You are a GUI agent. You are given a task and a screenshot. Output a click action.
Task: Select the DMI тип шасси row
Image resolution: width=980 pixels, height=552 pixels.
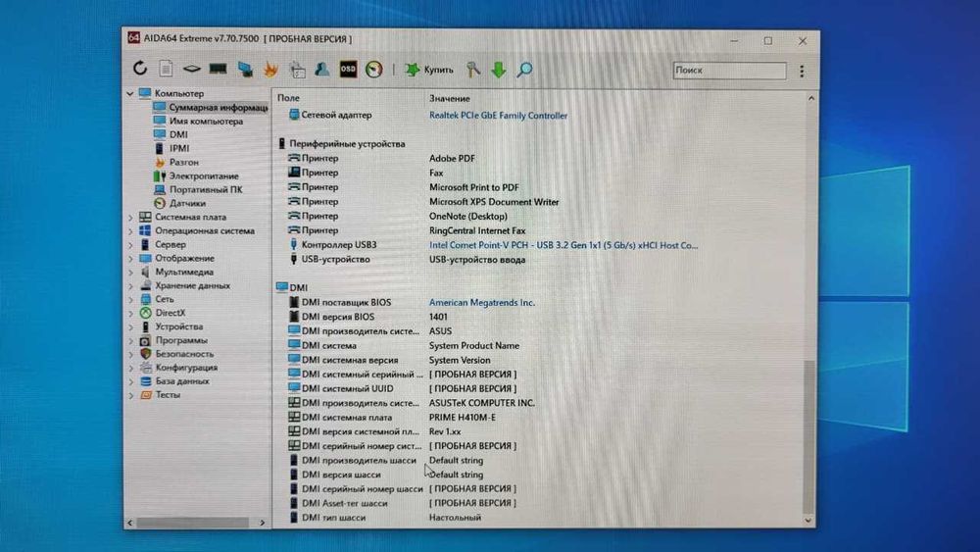541,518
